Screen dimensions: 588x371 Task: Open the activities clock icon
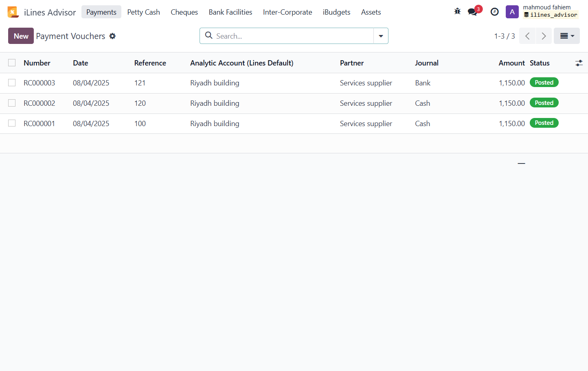pyautogui.click(x=495, y=12)
